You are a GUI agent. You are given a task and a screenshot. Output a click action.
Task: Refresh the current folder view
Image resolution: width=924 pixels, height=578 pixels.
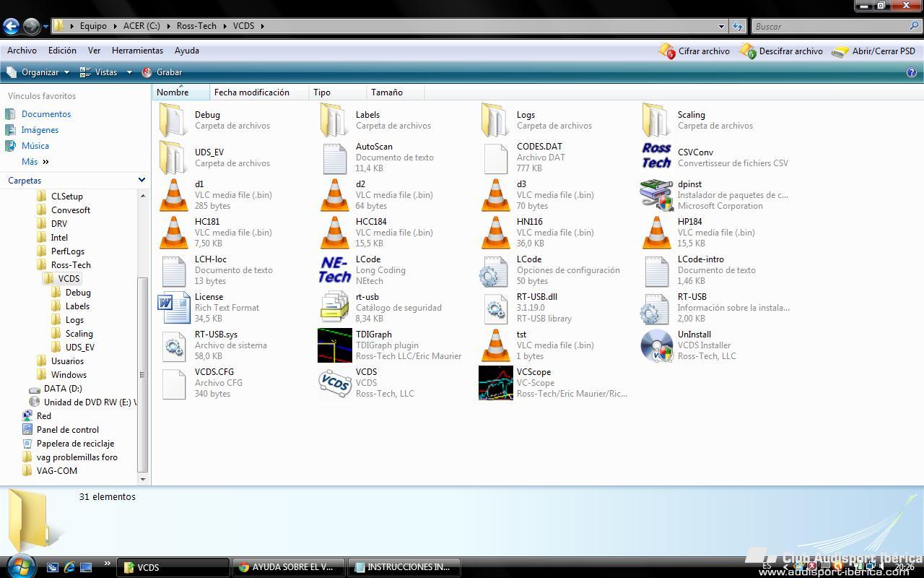737,26
